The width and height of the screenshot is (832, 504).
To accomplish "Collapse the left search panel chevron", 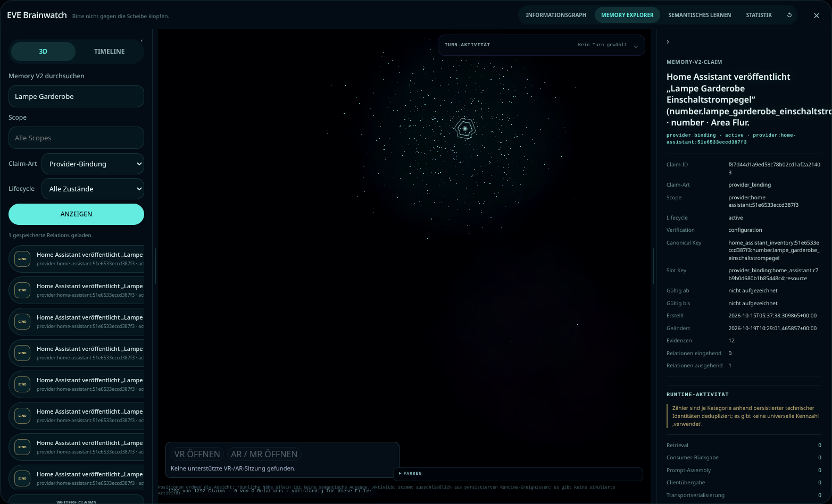I will point(142,41).
